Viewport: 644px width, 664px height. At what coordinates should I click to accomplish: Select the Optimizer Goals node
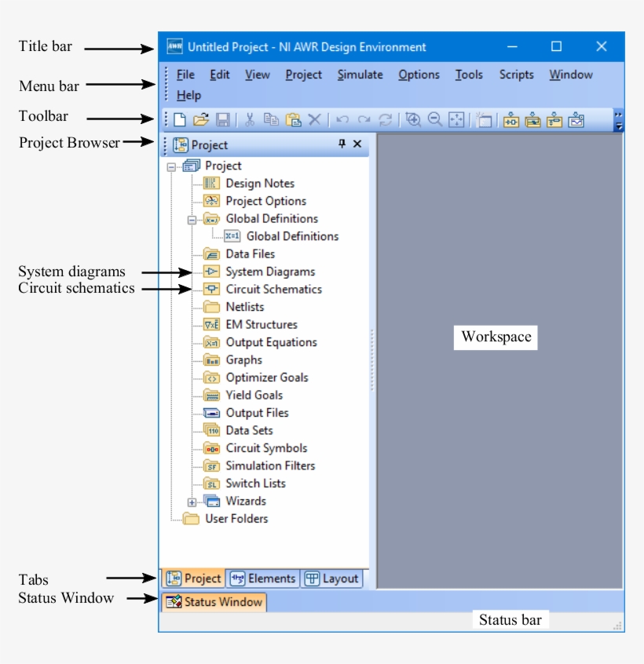256,378
